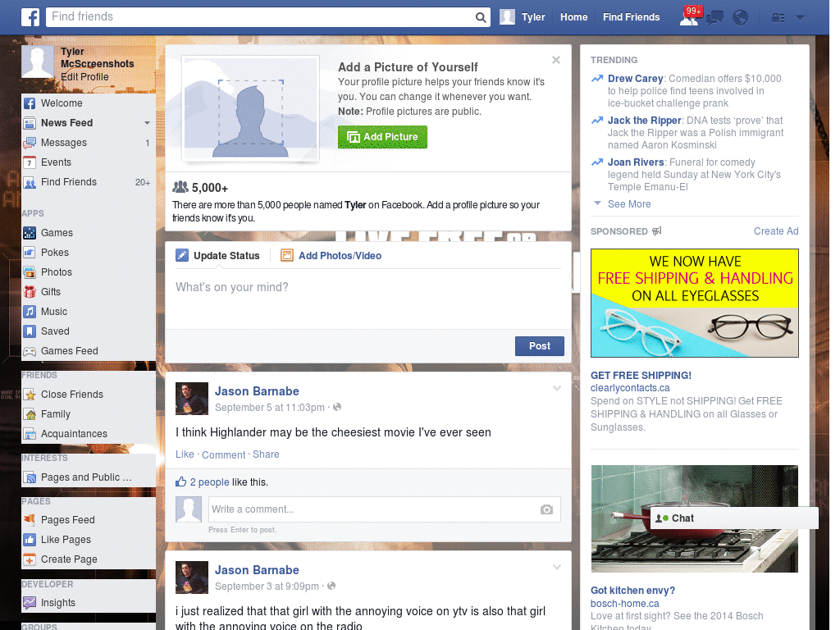
Task: Open Insights in the sidebar
Action: 89,603
